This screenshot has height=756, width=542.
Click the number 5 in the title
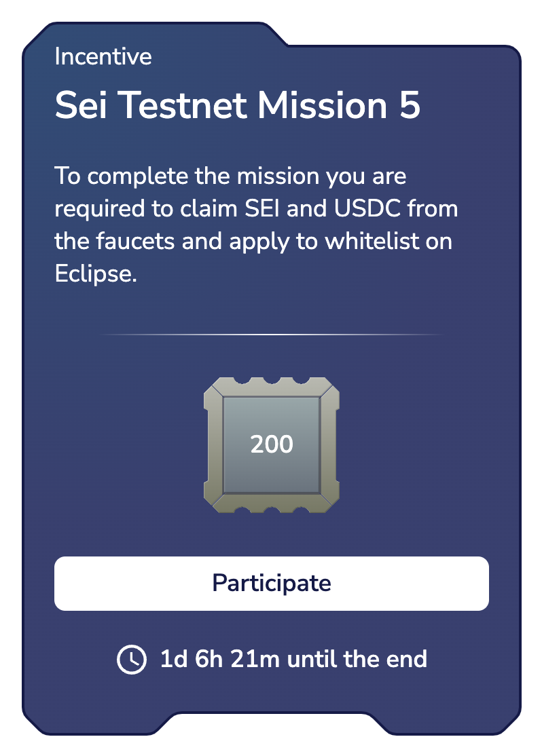[410, 107]
